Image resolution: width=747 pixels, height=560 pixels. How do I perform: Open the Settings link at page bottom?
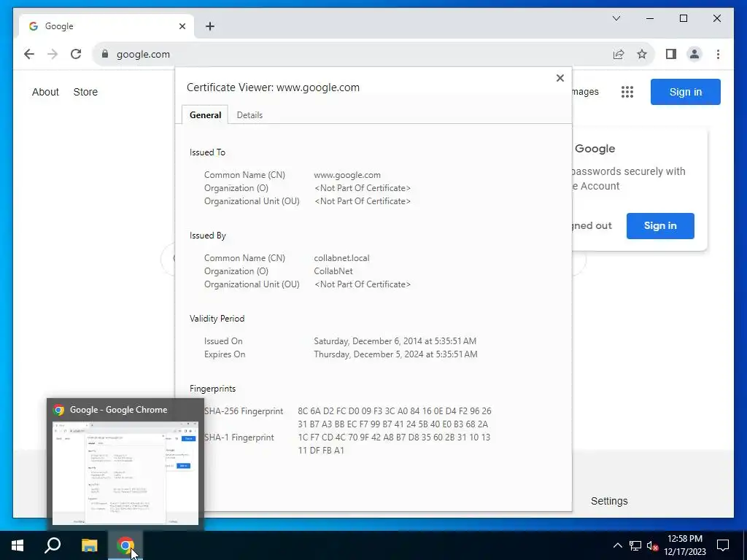point(609,501)
